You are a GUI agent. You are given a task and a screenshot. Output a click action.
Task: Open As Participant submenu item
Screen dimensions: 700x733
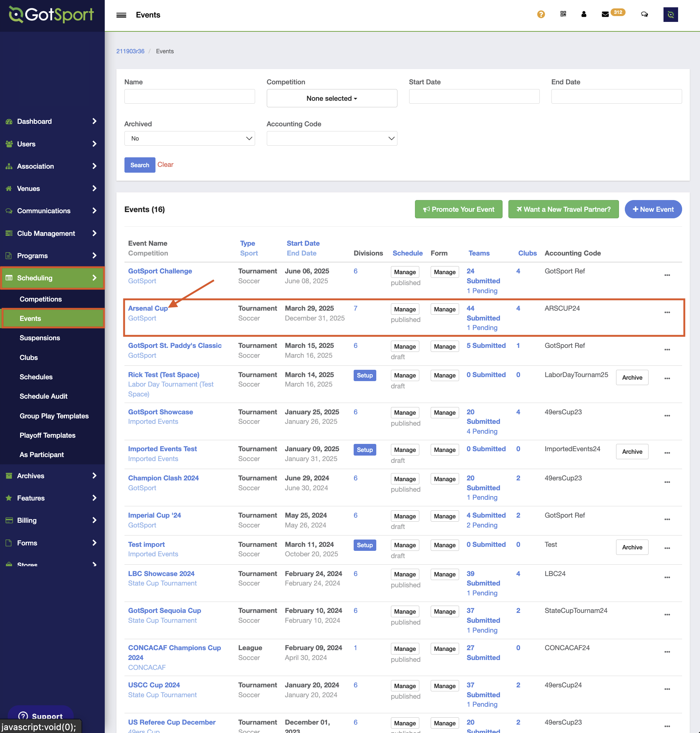(42, 455)
